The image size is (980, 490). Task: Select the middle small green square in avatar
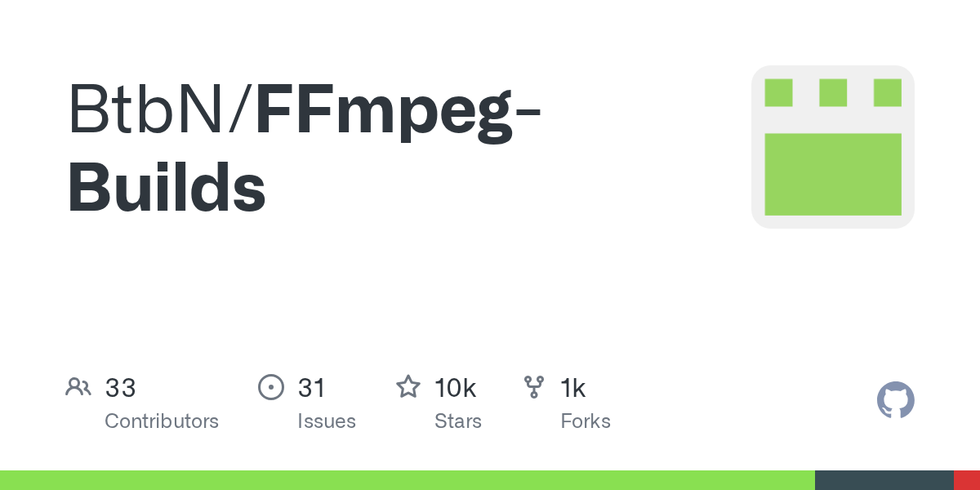pyautogui.click(x=832, y=93)
